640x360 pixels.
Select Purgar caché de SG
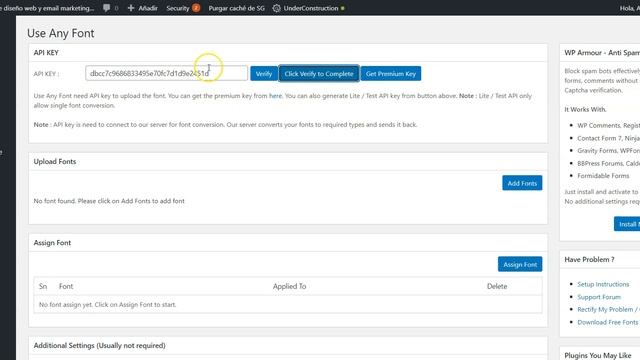[x=236, y=8]
